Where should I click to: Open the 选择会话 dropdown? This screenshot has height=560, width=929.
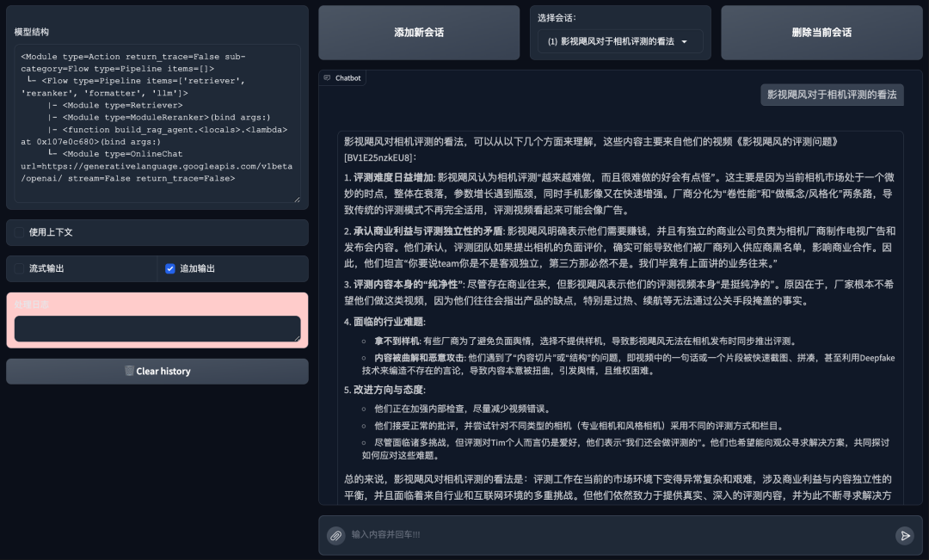[x=619, y=41]
